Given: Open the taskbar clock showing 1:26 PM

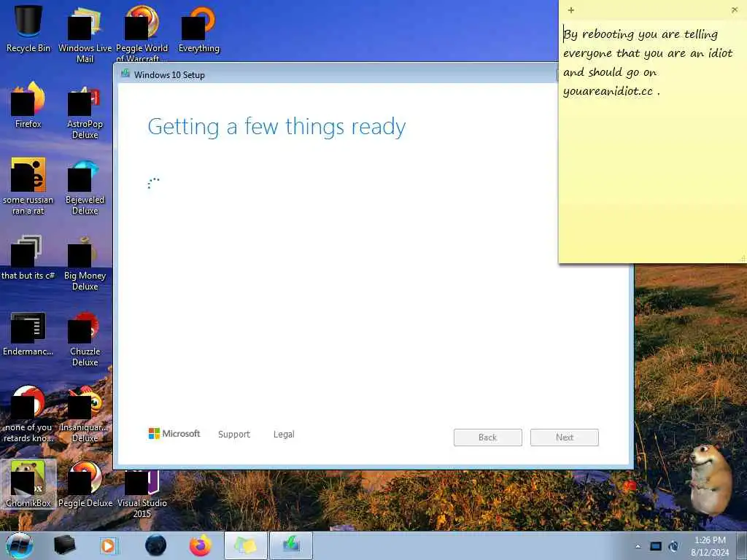Looking at the screenshot, I should 710,545.
